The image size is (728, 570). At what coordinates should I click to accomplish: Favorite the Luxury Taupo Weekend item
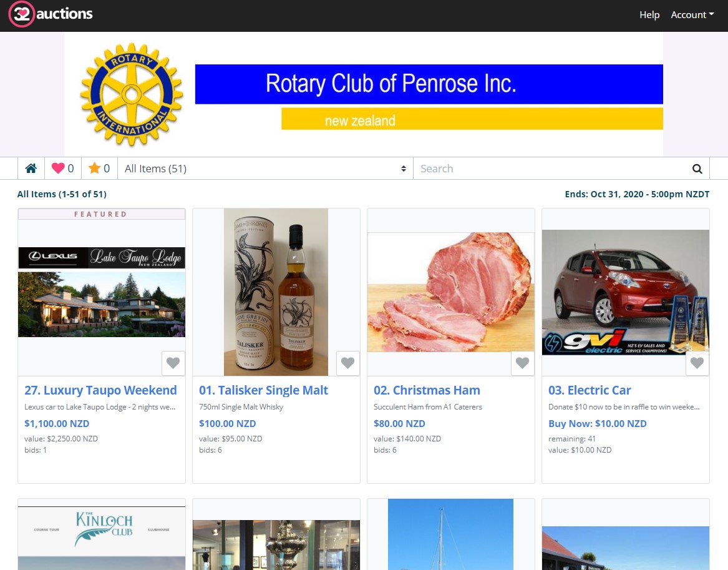(x=173, y=363)
